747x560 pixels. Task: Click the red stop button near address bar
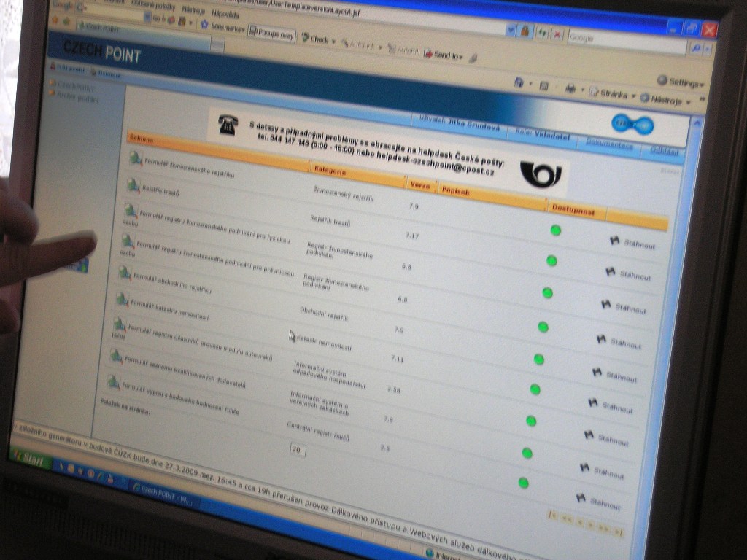click(557, 34)
